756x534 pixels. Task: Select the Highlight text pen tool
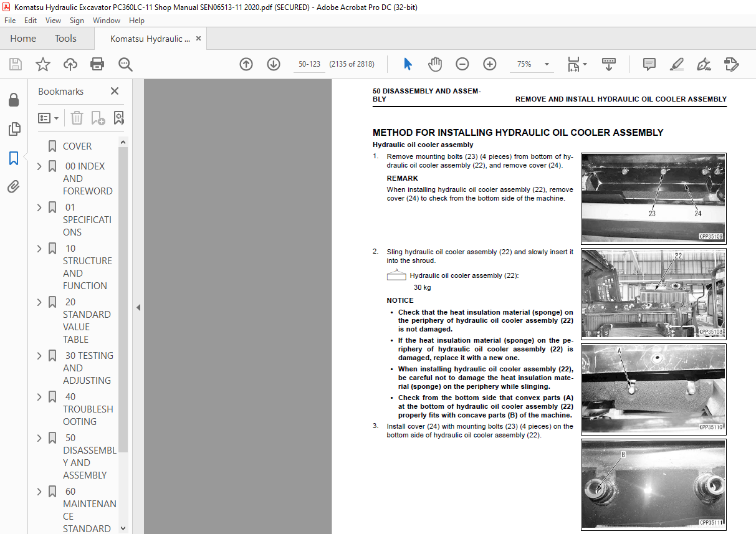click(x=677, y=64)
